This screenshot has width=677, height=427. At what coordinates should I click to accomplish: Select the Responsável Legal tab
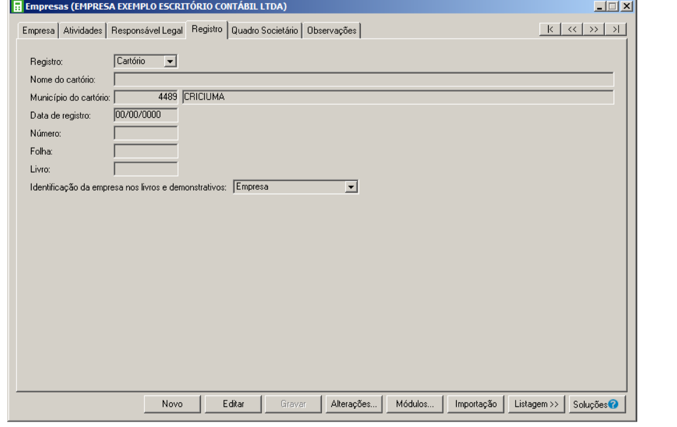coord(147,31)
